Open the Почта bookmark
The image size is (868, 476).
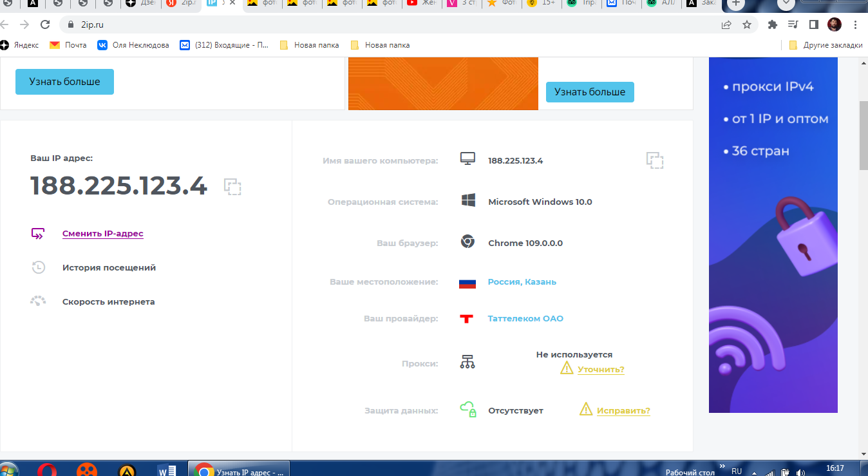pos(68,45)
